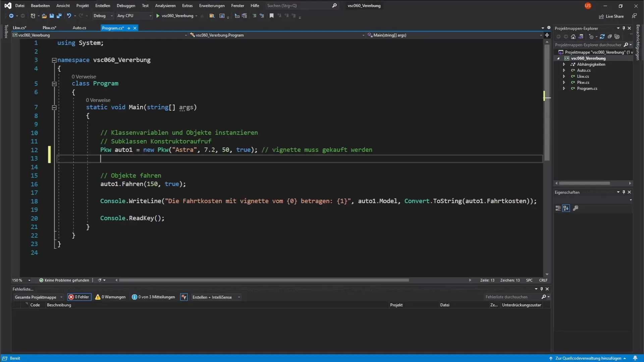Open the Debuggen menu

(x=126, y=6)
